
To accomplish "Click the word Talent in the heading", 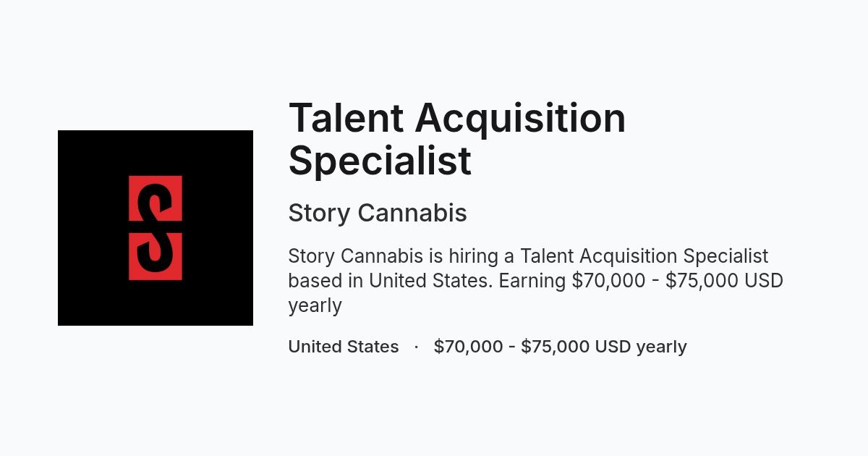I will tap(346, 118).
